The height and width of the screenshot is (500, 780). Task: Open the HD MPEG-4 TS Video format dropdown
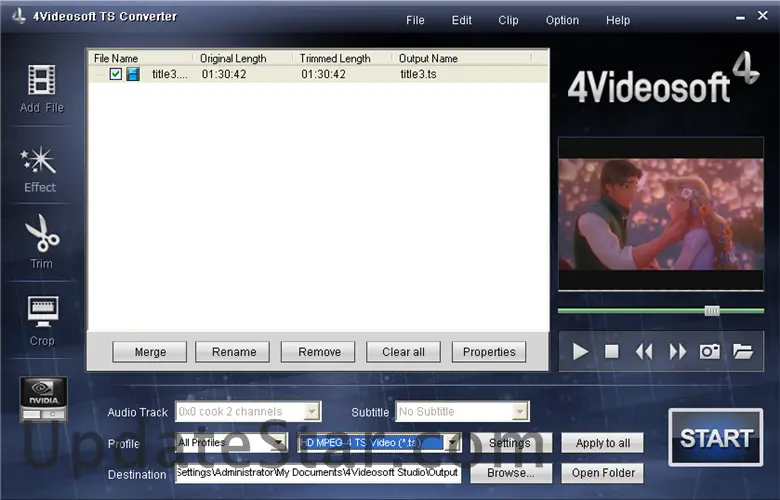(x=452, y=442)
